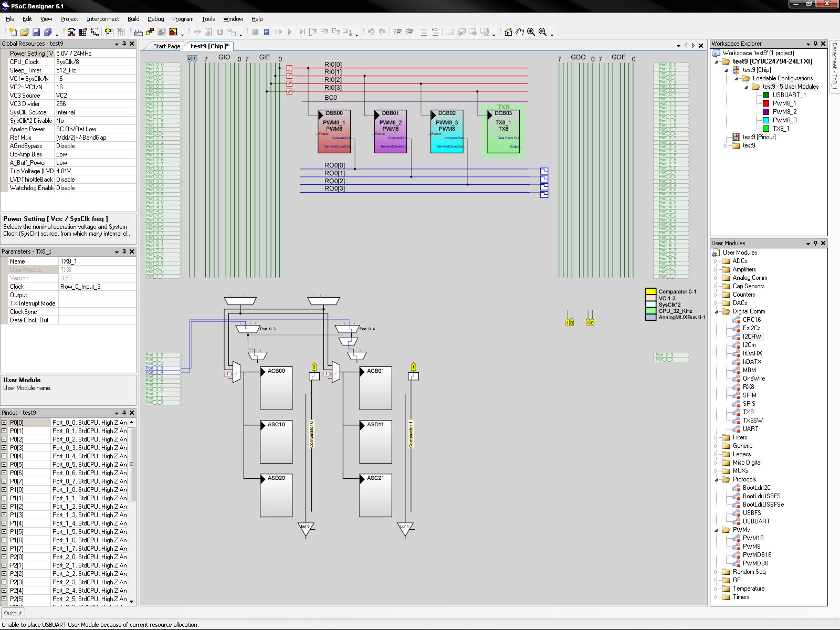Select the Pan hand tool

520,32
